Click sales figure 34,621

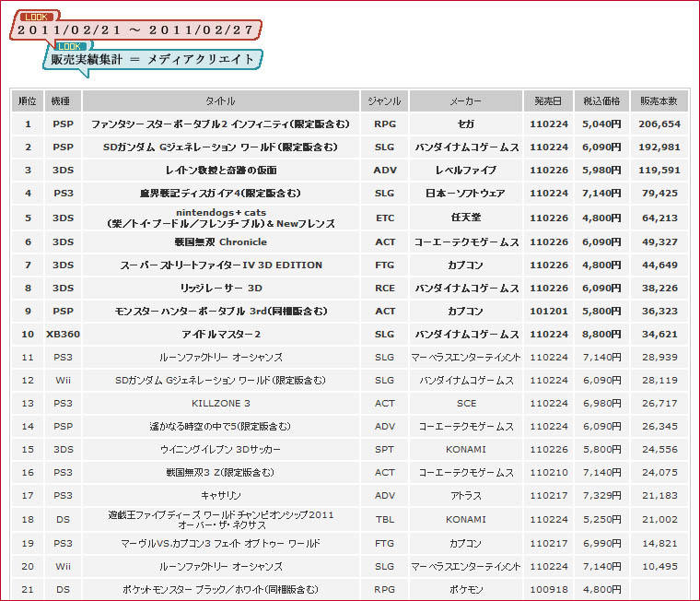[659, 335]
